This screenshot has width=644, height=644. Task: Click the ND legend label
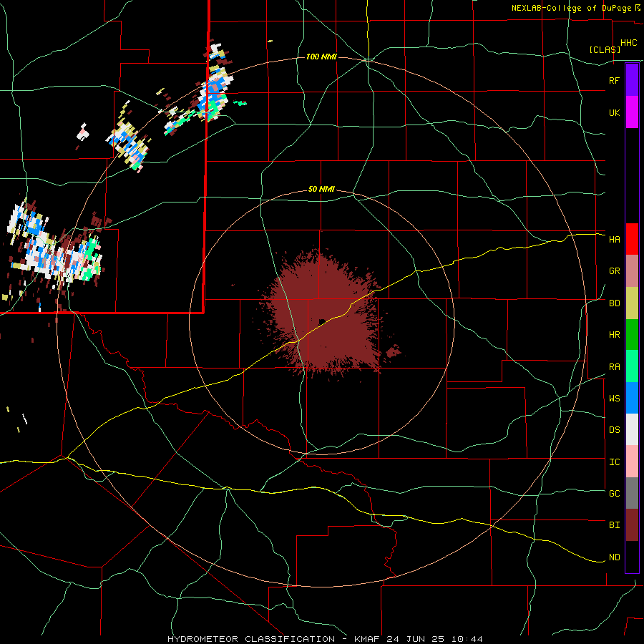click(614, 557)
